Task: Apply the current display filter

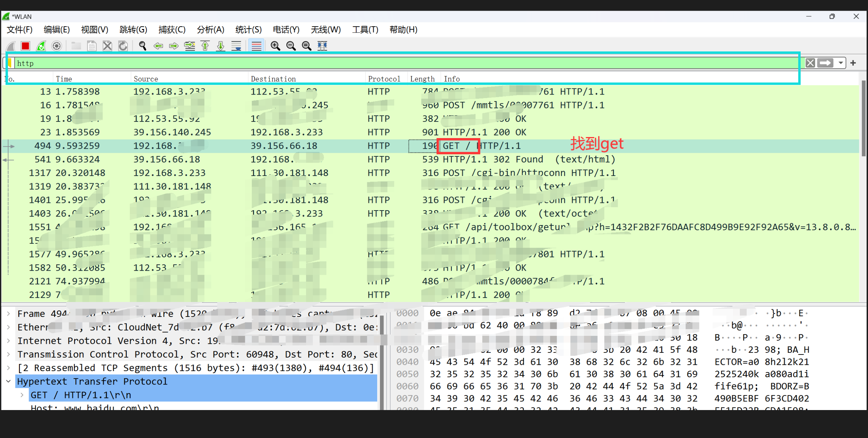Action: pyautogui.click(x=826, y=63)
